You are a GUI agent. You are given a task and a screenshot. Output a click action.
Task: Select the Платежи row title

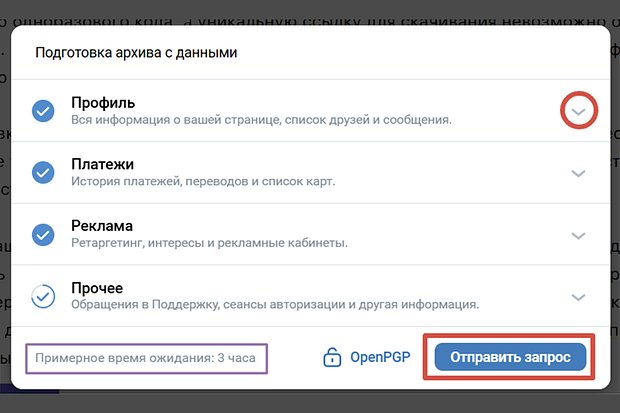tap(102, 164)
